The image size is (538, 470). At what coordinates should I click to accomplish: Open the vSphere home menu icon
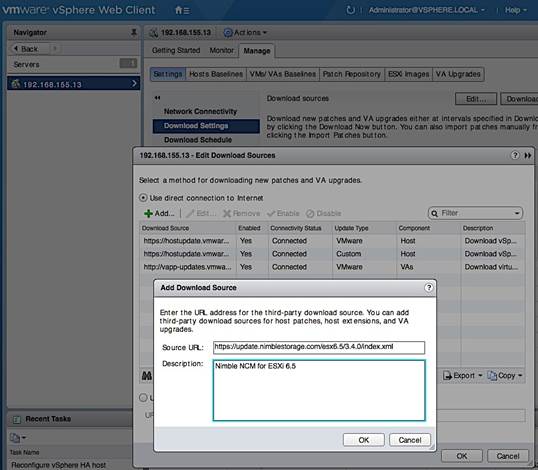click(x=182, y=10)
